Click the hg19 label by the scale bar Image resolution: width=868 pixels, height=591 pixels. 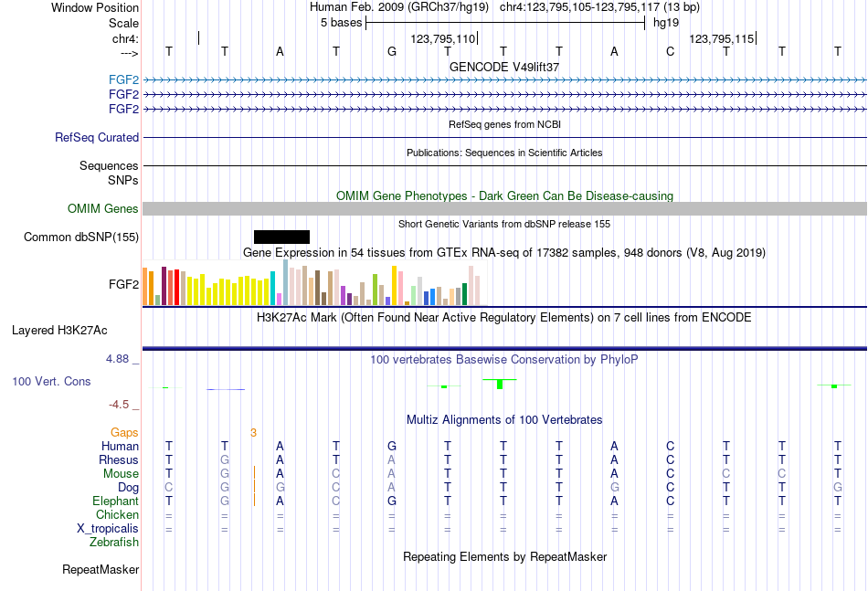tap(666, 23)
